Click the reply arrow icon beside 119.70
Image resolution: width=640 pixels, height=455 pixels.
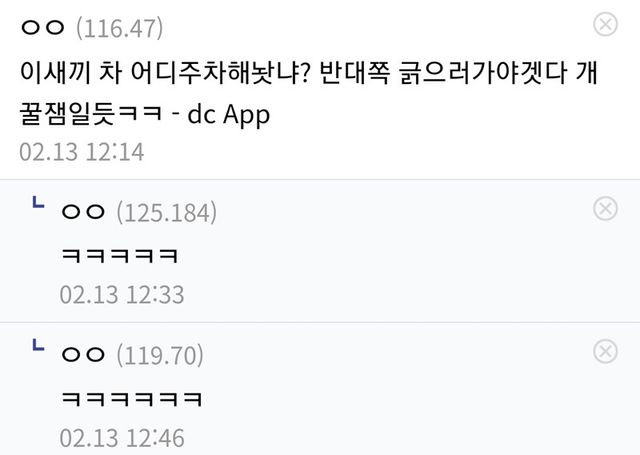point(38,345)
